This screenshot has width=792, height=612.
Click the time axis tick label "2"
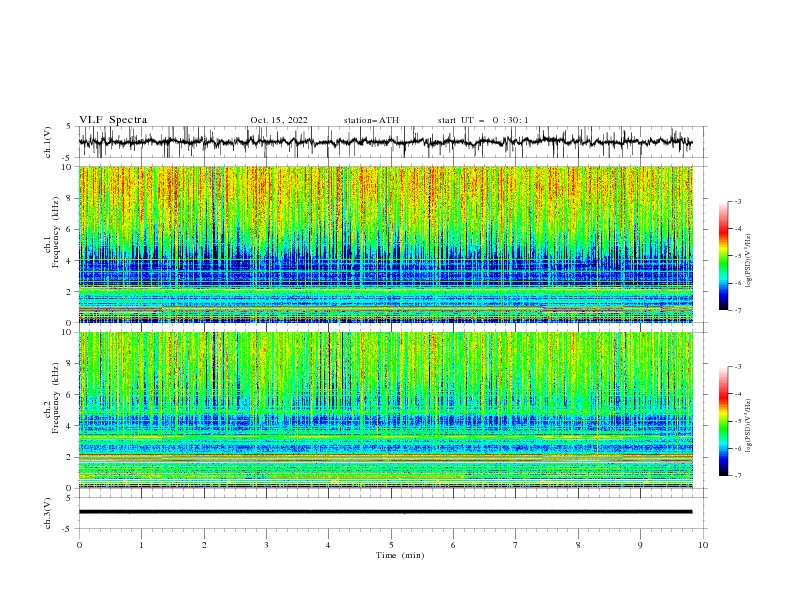click(x=204, y=545)
